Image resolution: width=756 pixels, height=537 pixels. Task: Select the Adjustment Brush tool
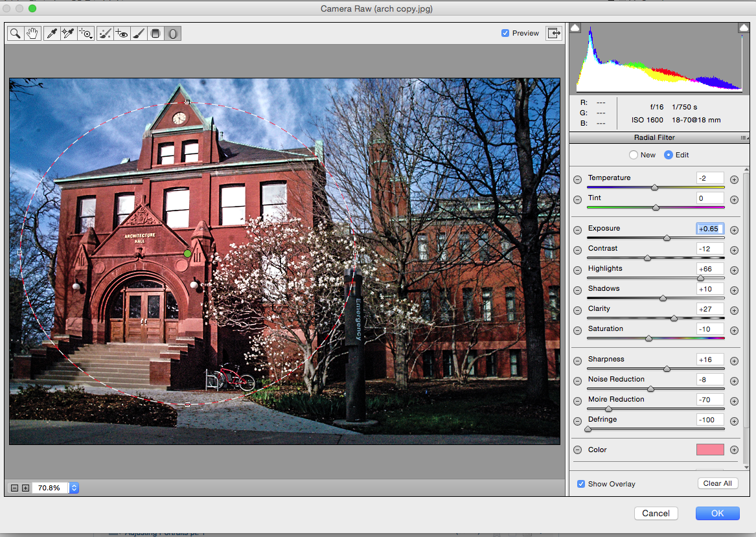[x=138, y=33]
